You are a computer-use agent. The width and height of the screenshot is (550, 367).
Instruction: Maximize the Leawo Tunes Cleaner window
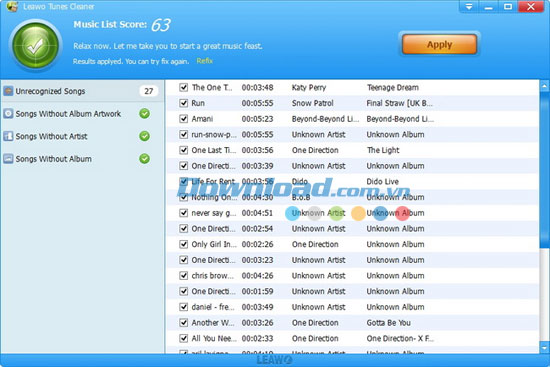click(x=508, y=6)
